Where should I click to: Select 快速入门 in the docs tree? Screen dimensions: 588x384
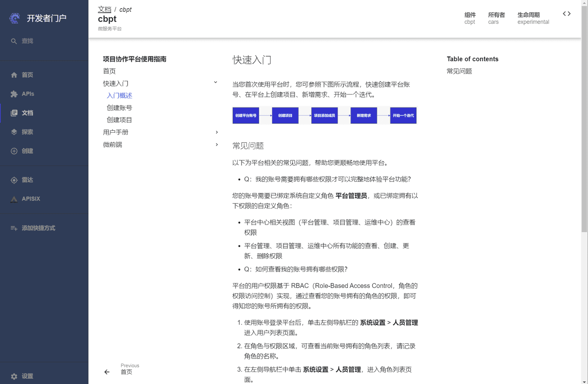[116, 83]
